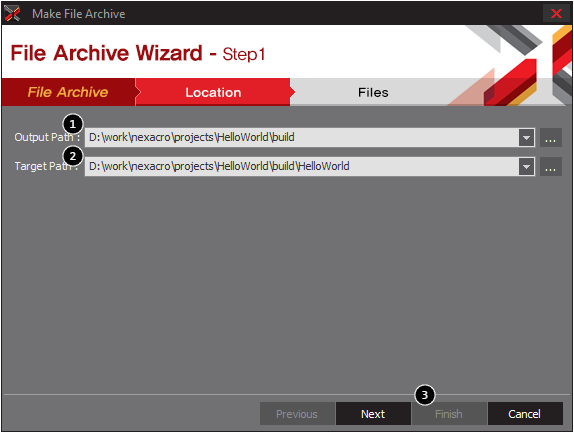
Task: Browse for Target Path with ellipsis button
Action: click(x=551, y=167)
